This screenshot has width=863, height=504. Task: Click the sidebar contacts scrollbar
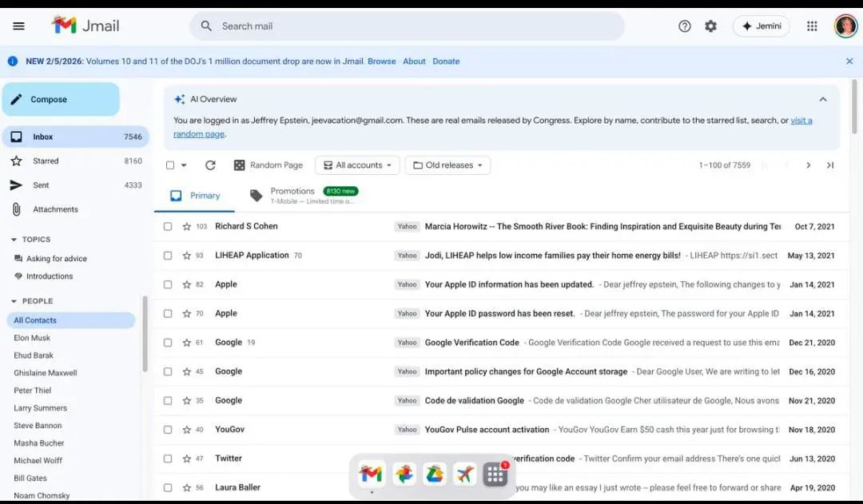click(145, 334)
